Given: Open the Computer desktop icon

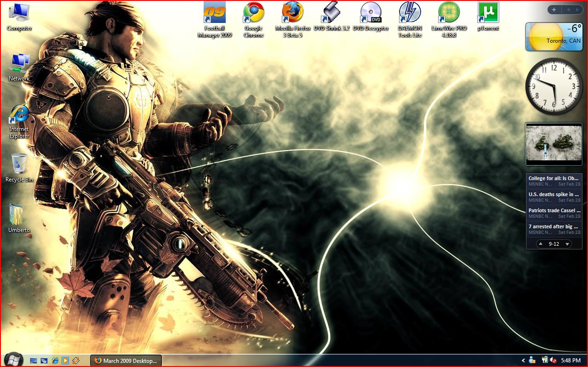Looking at the screenshot, I should 19,17.
